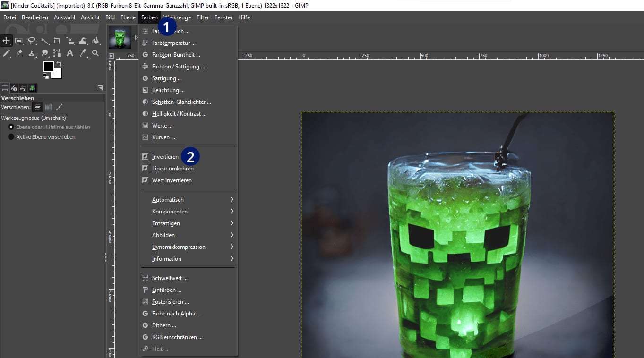Image resolution: width=644 pixels, height=358 pixels.
Task: Expand the Dynamikkompression submenu
Action: coord(188,247)
